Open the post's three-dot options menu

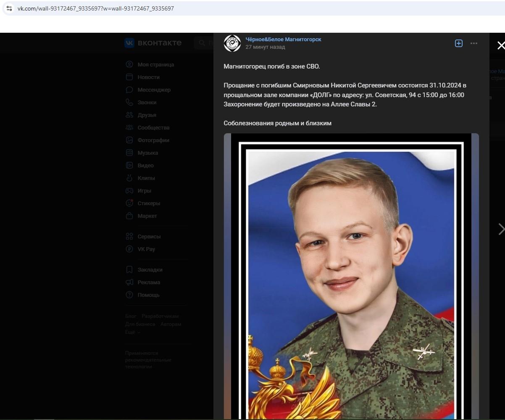click(x=474, y=43)
